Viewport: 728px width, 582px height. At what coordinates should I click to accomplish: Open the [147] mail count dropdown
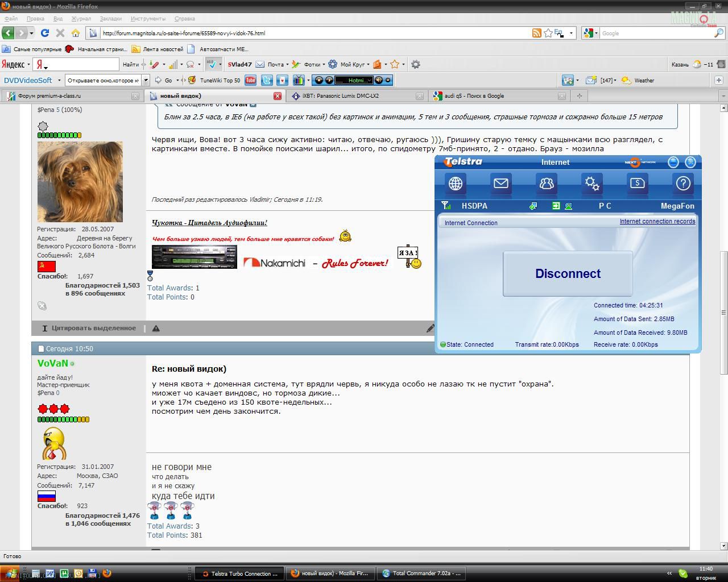[x=615, y=80]
